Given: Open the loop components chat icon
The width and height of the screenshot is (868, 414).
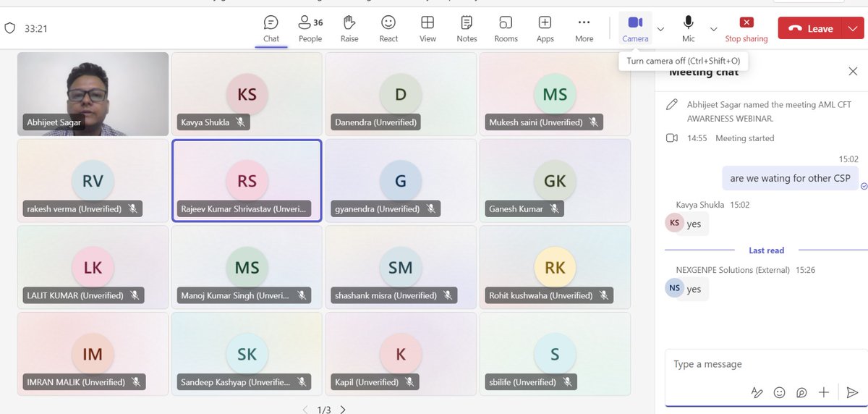Looking at the screenshot, I should [x=801, y=392].
